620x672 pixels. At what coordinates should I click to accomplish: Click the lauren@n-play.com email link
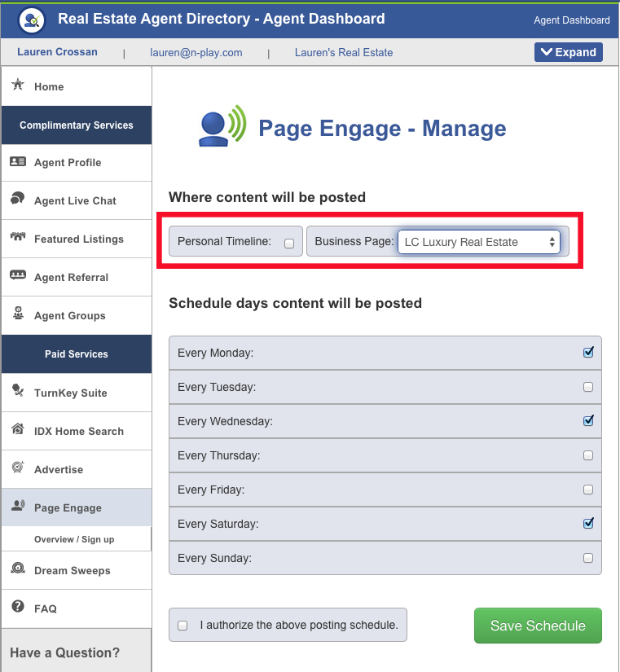(x=196, y=52)
